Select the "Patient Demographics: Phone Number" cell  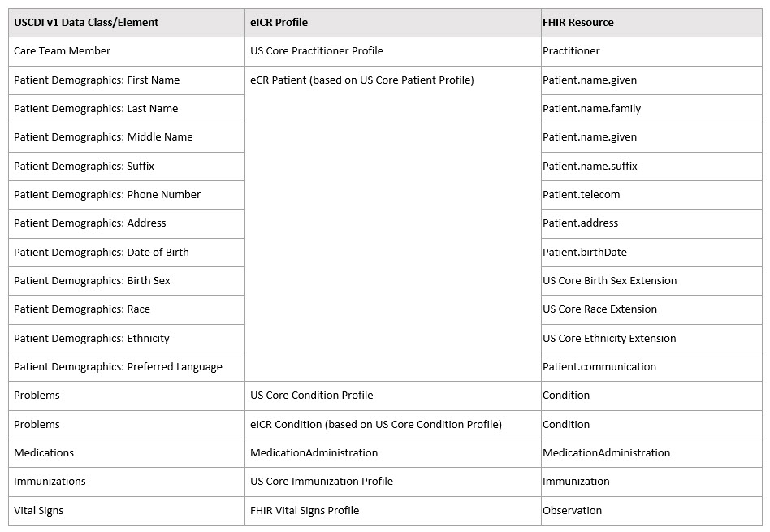click(x=107, y=195)
